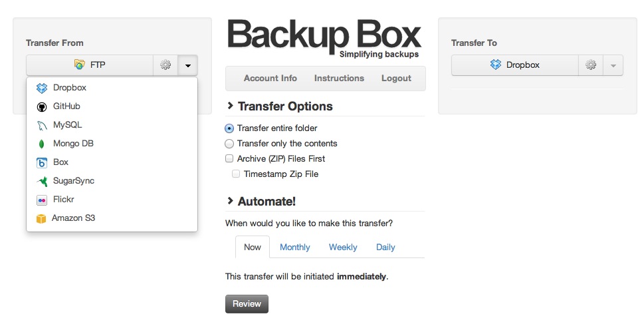Click the Transfer To label
The height and width of the screenshot is (334, 644).
pos(474,43)
